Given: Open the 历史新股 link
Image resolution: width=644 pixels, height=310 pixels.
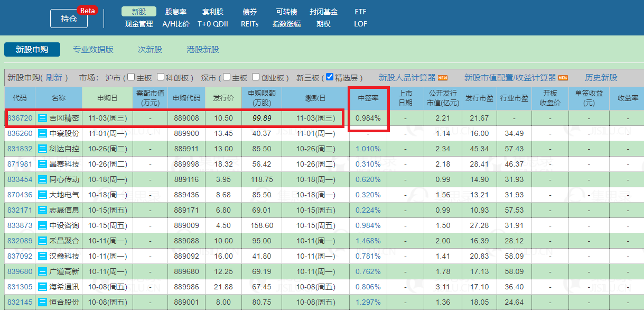Looking at the screenshot, I should pos(601,78).
